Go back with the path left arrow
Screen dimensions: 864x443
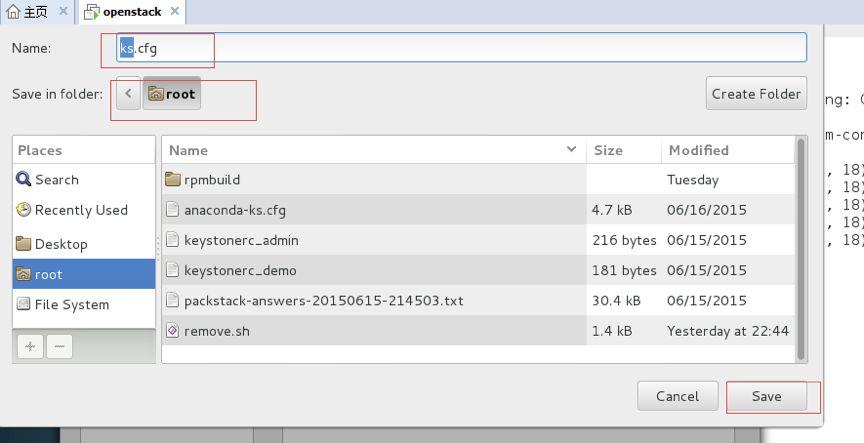point(128,94)
